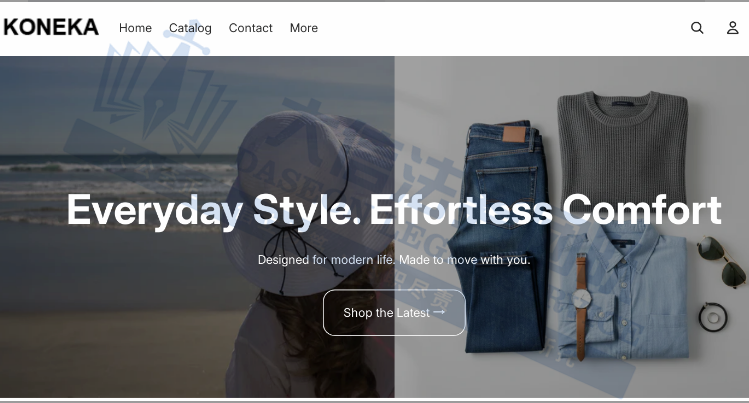Open the Catalog menu link
Screen dimensions: 749x403
tap(190, 28)
